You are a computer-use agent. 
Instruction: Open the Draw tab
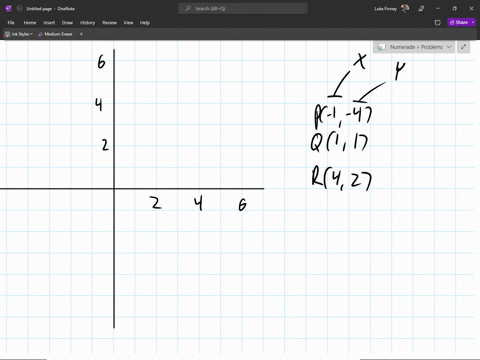(x=67, y=23)
